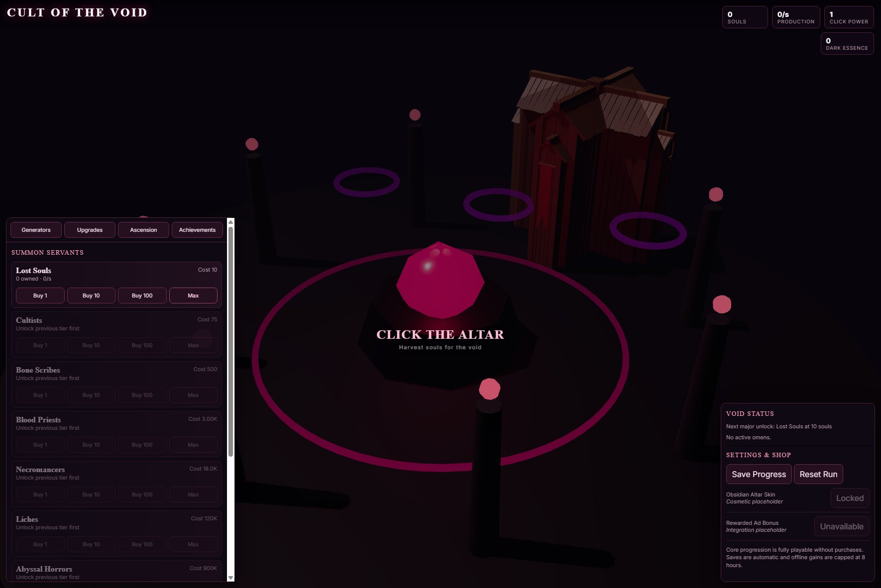The height and width of the screenshot is (588, 881).
Task: Click the Blood Priests generator name
Action: click(x=38, y=419)
